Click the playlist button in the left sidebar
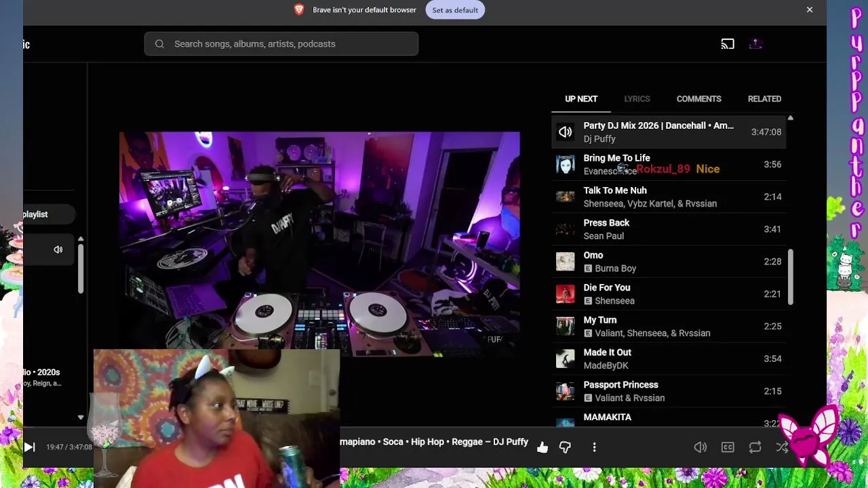The height and width of the screenshot is (488, 868). point(48,214)
